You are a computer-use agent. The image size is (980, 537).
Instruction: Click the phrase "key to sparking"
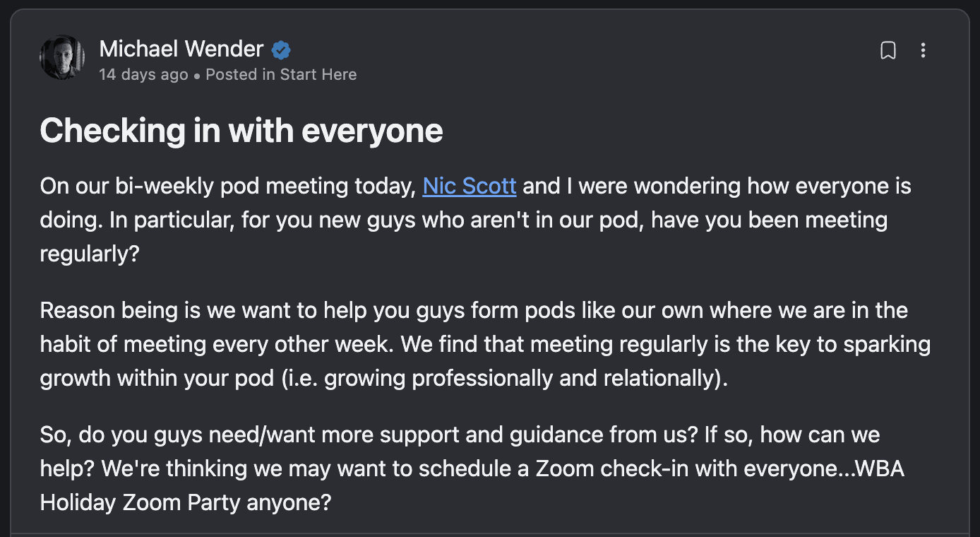856,344
